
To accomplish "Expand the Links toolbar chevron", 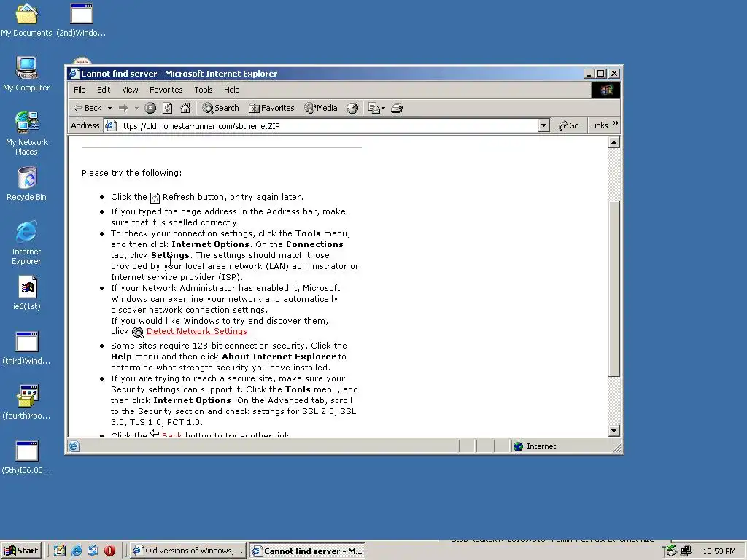I will pyautogui.click(x=616, y=123).
